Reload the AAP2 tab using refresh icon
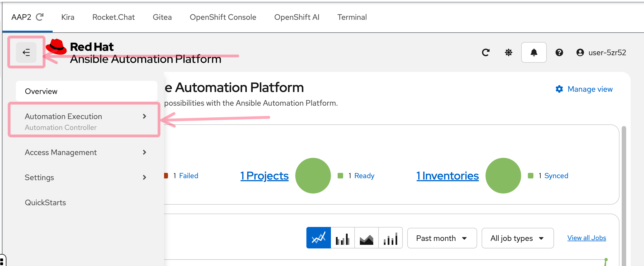 (40, 17)
